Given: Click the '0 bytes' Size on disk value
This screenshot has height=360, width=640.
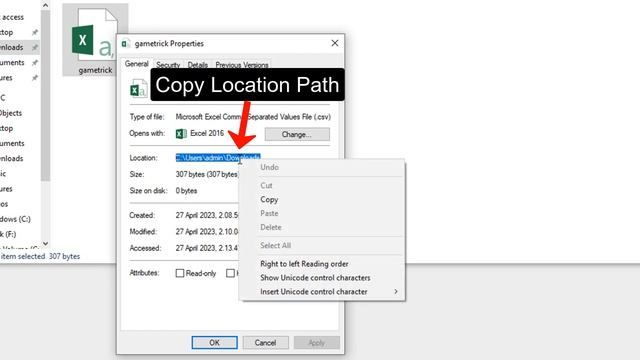Looking at the screenshot, I should tap(186, 191).
